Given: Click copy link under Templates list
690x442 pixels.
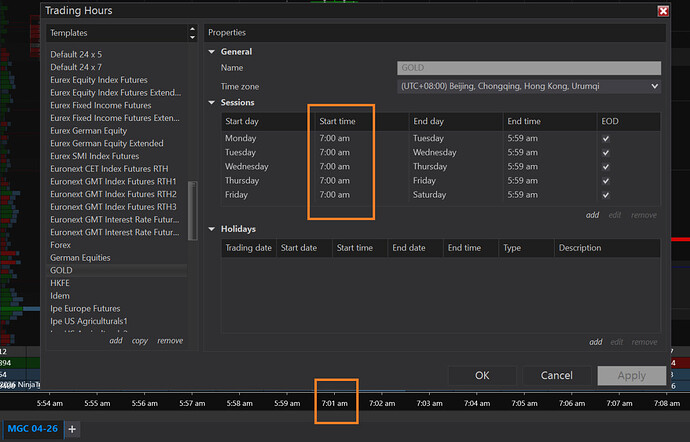Looking at the screenshot, I should point(140,341).
